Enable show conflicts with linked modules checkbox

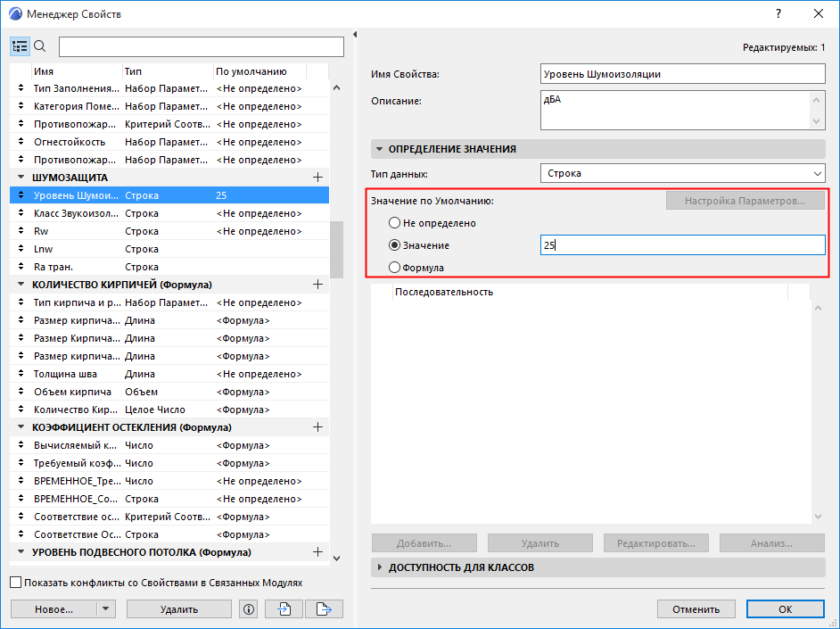(16, 583)
